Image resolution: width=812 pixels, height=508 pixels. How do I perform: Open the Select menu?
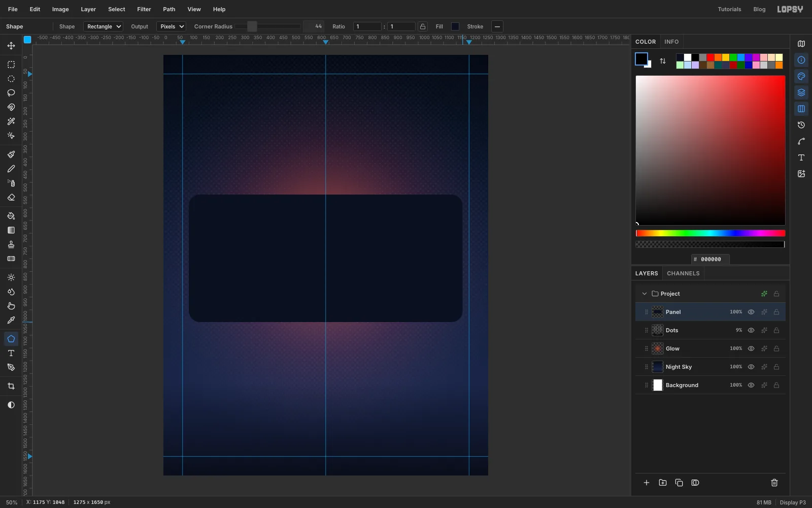pos(116,9)
